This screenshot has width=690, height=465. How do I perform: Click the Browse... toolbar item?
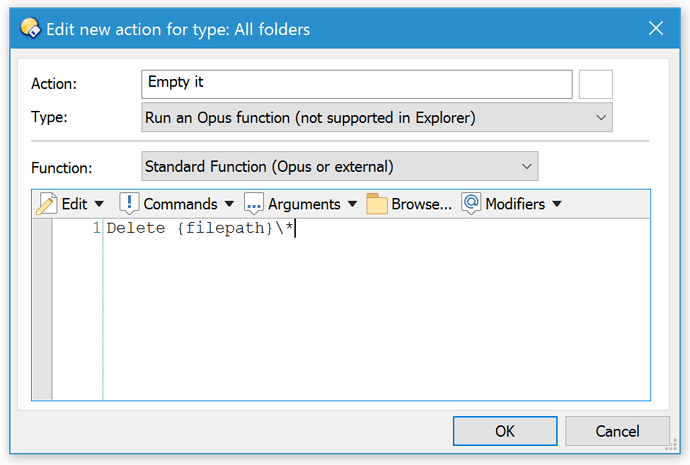click(409, 204)
